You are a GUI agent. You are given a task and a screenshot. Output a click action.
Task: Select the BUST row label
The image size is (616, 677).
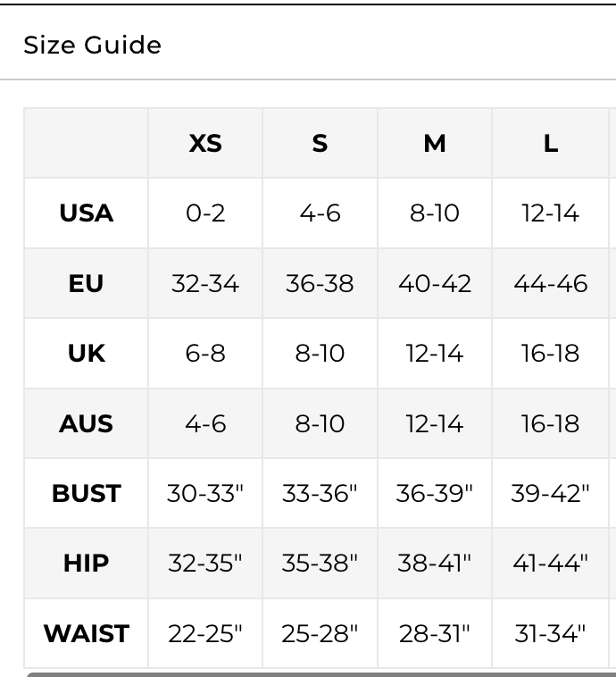point(87,493)
